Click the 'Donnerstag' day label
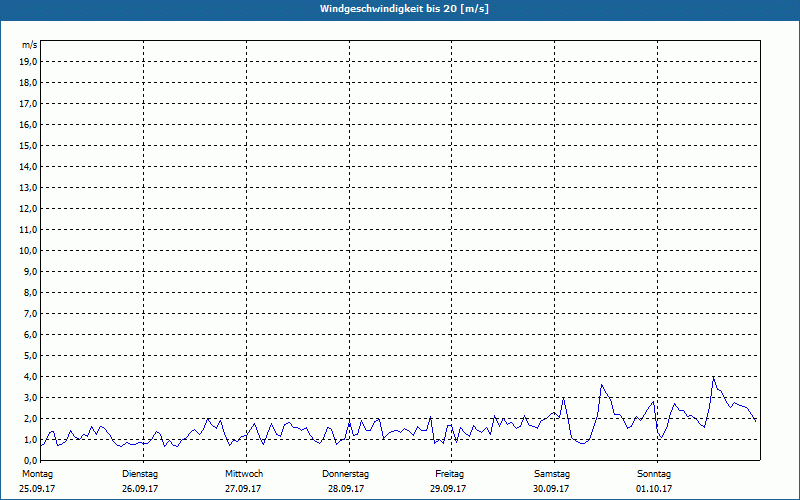Screen dimensions: 800x500 [x=345, y=474]
